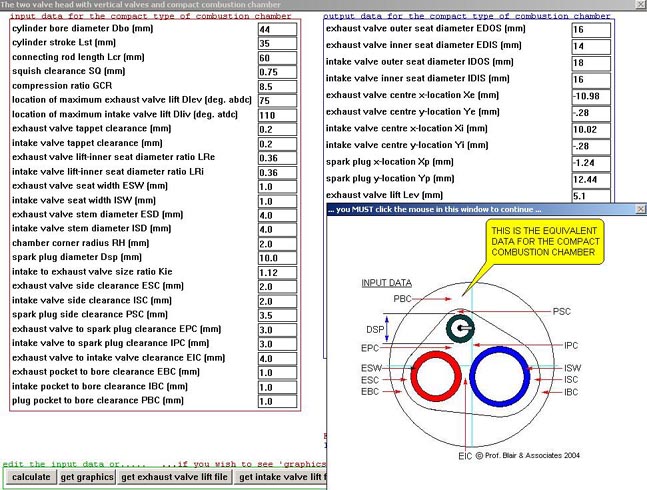Edit intake valve to plug clearance IPC field
The width and height of the screenshot is (647, 490).
pyautogui.click(x=277, y=344)
